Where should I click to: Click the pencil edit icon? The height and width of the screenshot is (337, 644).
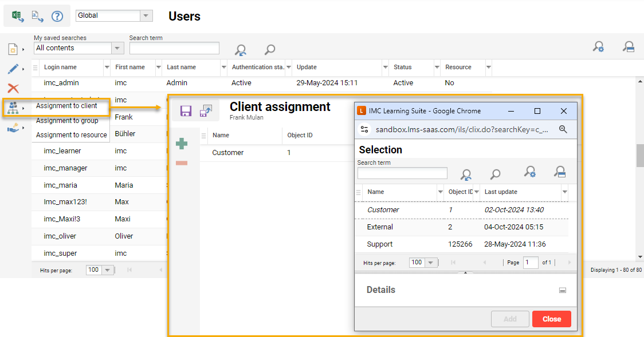point(13,69)
